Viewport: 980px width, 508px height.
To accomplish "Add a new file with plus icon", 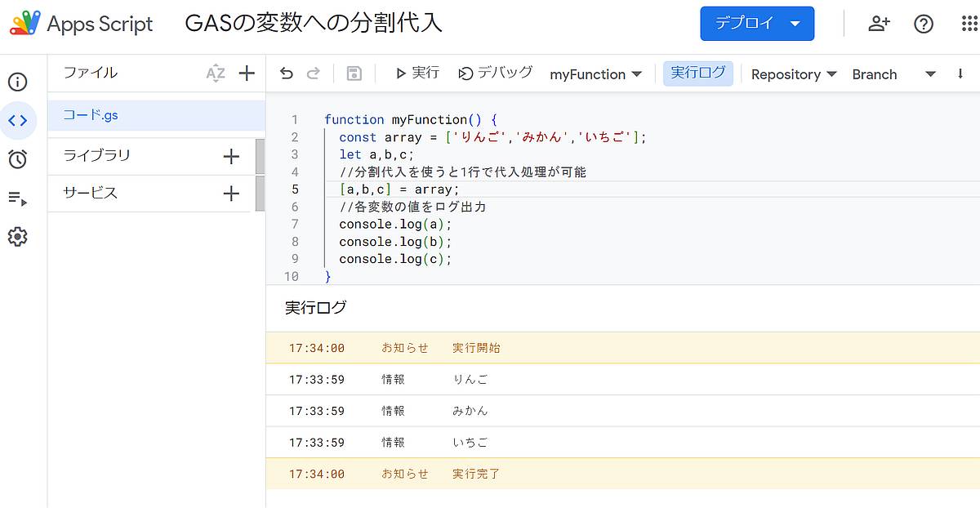I will click(247, 74).
